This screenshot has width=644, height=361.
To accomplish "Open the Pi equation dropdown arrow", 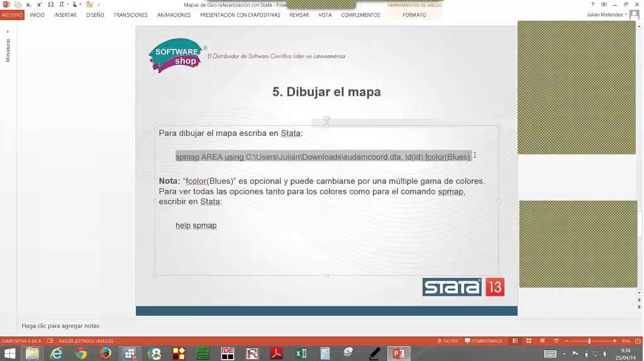I will [67, 4].
